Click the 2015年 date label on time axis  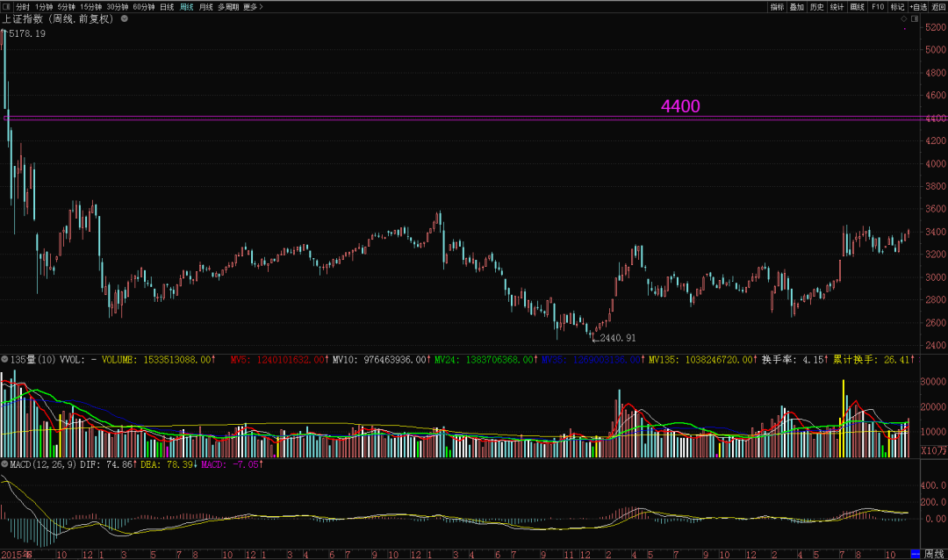(x=17, y=555)
